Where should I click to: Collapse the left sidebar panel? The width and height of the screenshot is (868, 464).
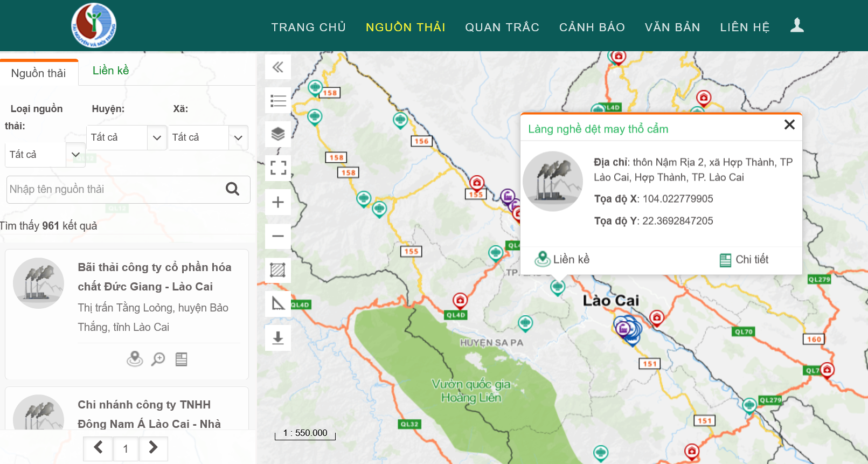pos(278,67)
